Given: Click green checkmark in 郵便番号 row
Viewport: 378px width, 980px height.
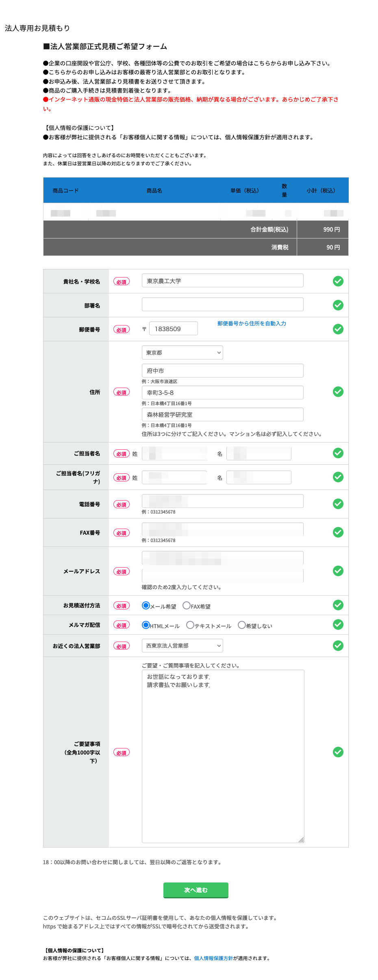Looking at the screenshot, I should click(338, 329).
